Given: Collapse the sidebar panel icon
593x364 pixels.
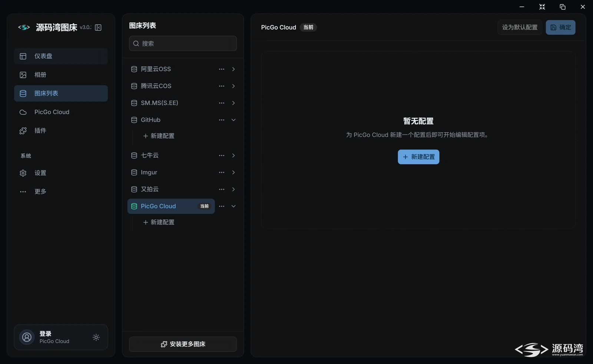Looking at the screenshot, I should (x=98, y=27).
